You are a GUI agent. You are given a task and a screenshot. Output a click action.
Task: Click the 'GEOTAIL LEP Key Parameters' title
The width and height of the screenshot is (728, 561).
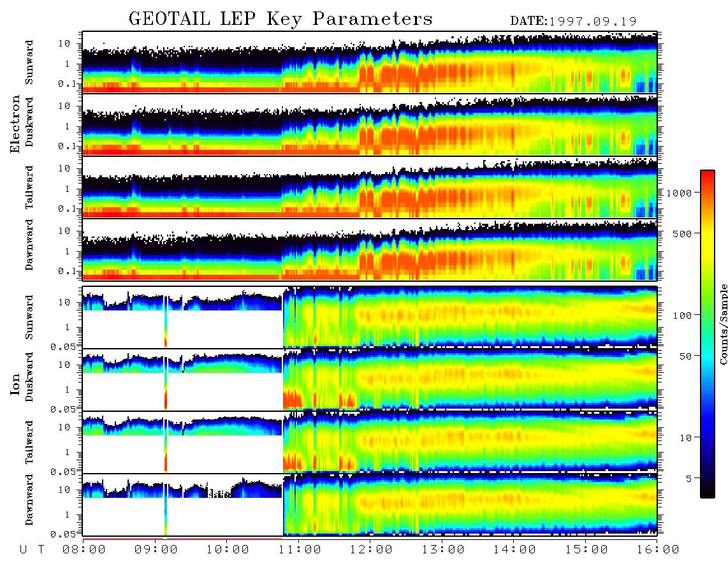coord(280,19)
